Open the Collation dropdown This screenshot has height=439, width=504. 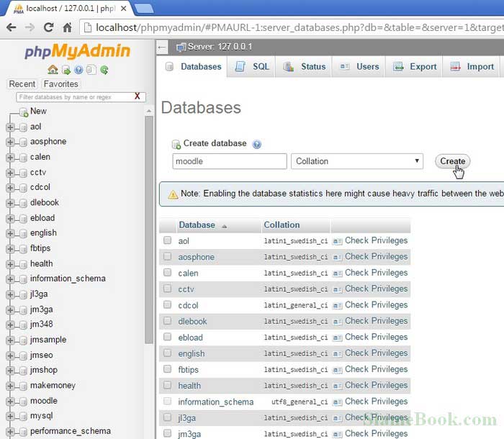[357, 161]
